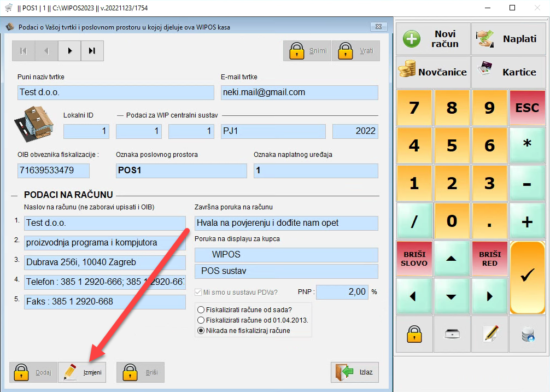
Task: Select 'Fiskalizirati račune od 01.04.2013.' option
Action: (201, 320)
